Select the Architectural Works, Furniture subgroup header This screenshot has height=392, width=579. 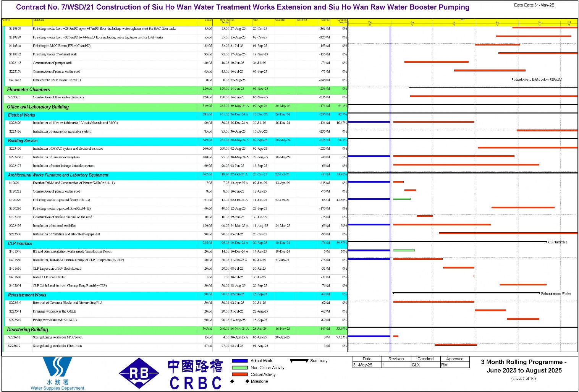[58, 175]
